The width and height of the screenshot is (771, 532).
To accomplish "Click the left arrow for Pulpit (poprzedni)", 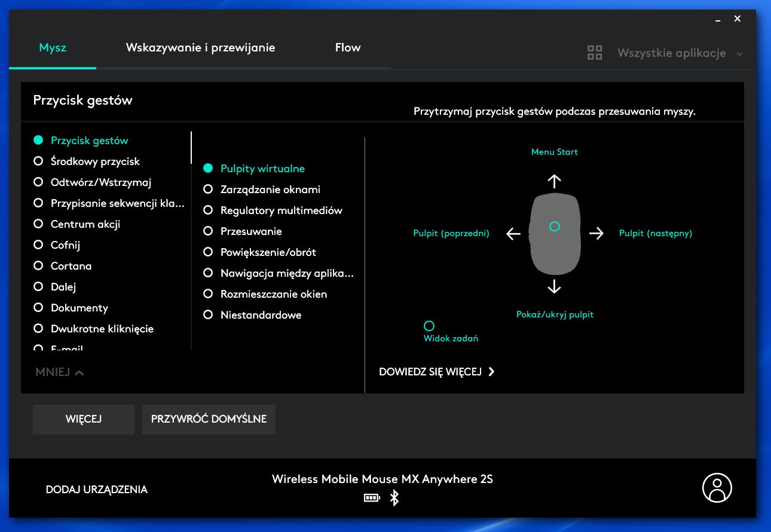I will [513, 234].
